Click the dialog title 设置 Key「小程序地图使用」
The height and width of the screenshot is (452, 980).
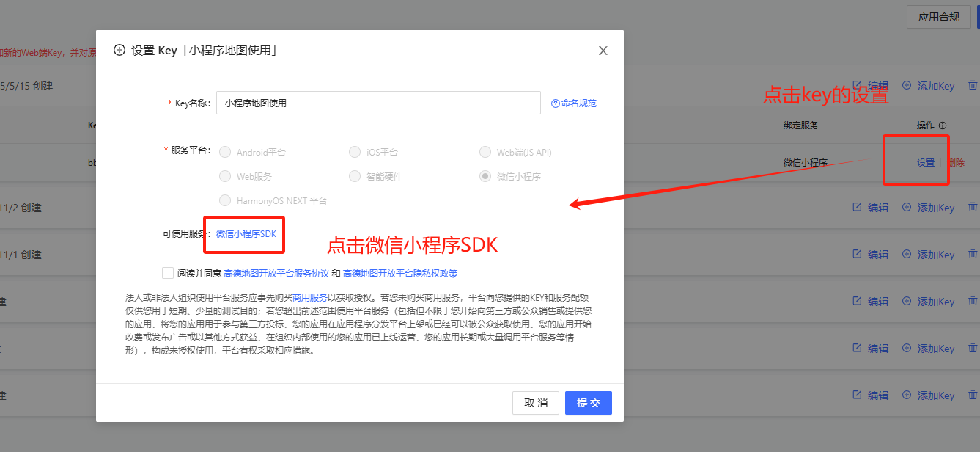pos(205,51)
